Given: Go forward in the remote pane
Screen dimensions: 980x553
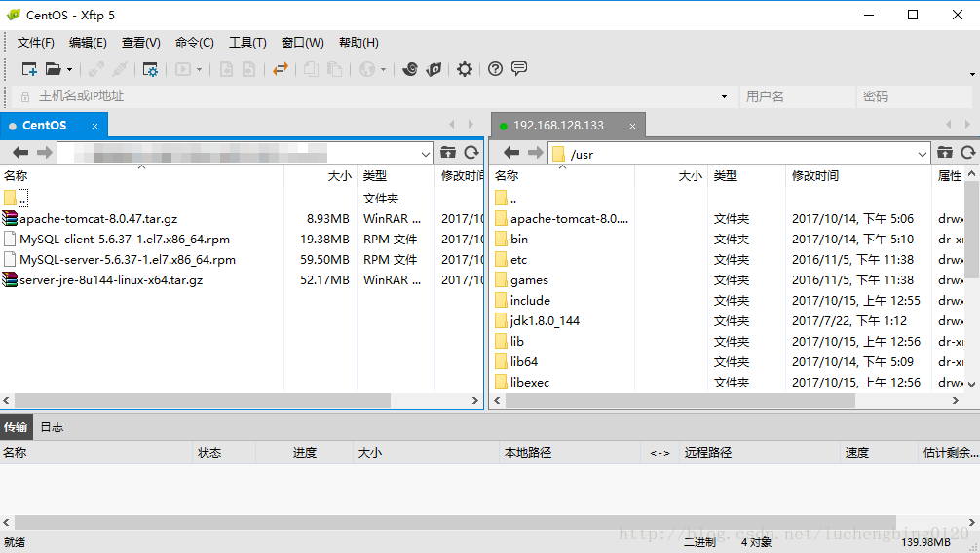Looking at the screenshot, I should pos(536,153).
